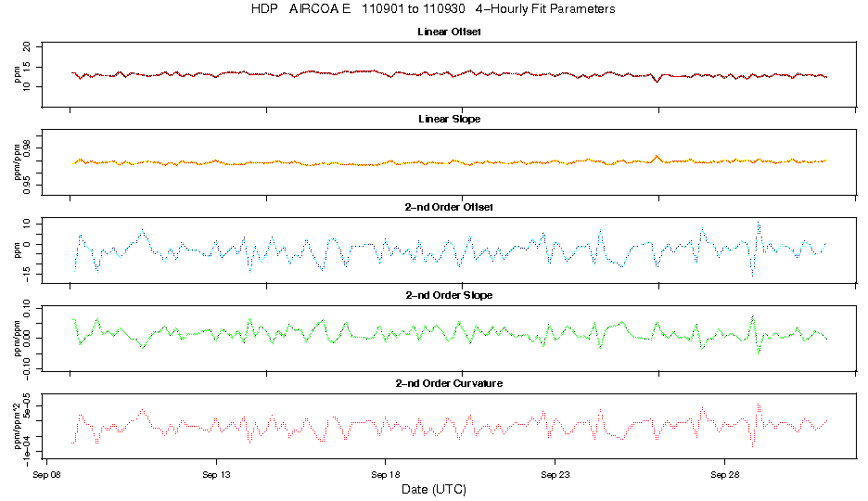
Task: Click the "Sep 28" x-axis tick label
Action: pos(723,473)
